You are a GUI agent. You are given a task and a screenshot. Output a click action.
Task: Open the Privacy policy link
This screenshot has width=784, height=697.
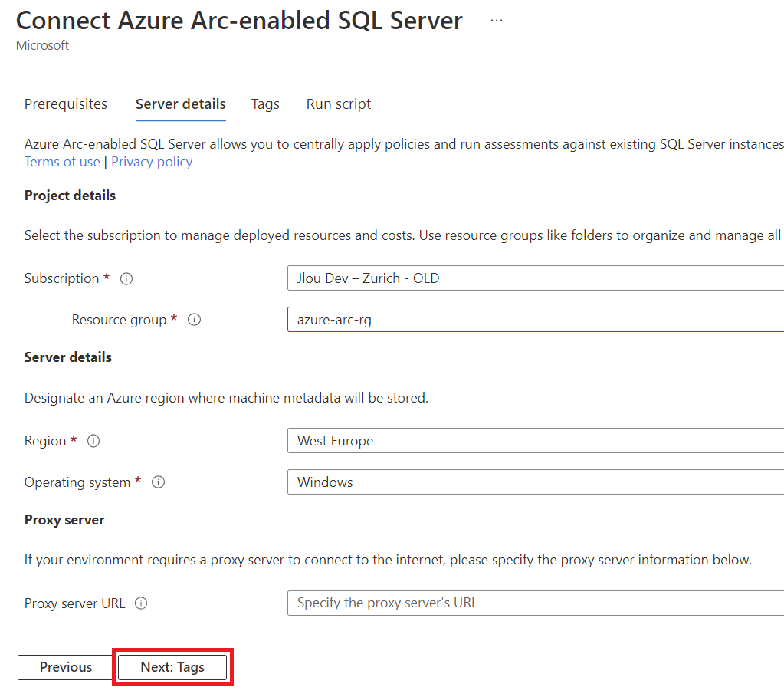[x=152, y=162]
